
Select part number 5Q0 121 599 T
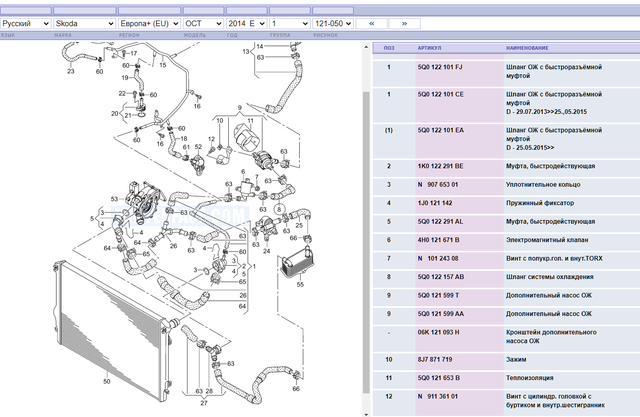tap(438, 295)
